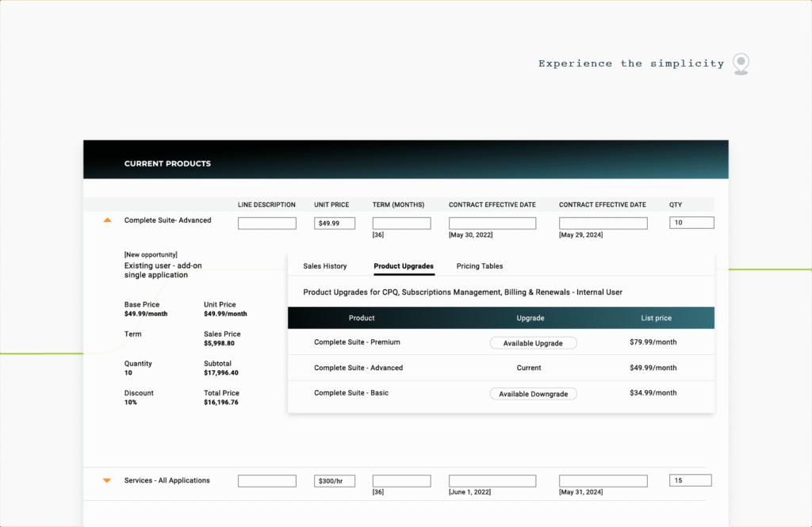Image resolution: width=812 pixels, height=527 pixels.
Task: Select the May 29, 2024 date field
Action: click(603, 223)
